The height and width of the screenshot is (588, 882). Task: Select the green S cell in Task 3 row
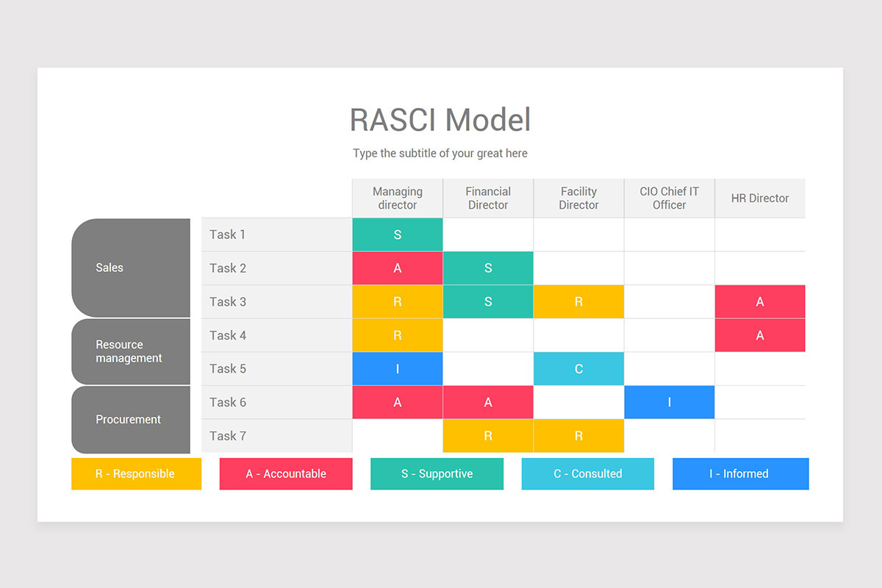[x=488, y=301]
